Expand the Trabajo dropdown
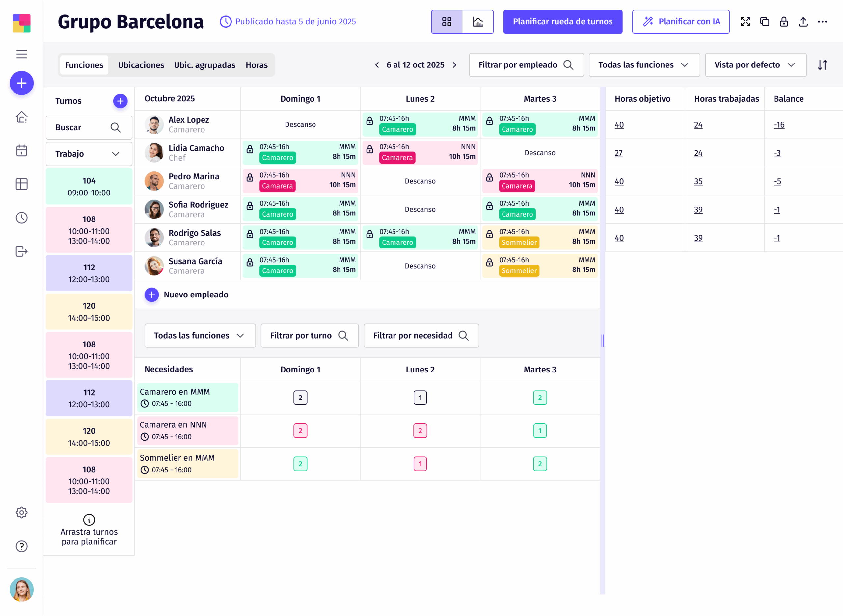 click(x=89, y=154)
